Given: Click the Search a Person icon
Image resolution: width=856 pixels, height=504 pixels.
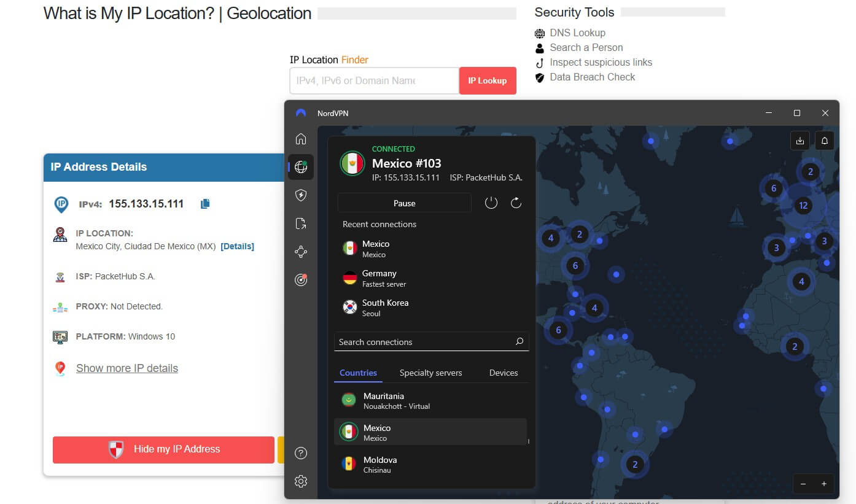Looking at the screenshot, I should [540, 48].
